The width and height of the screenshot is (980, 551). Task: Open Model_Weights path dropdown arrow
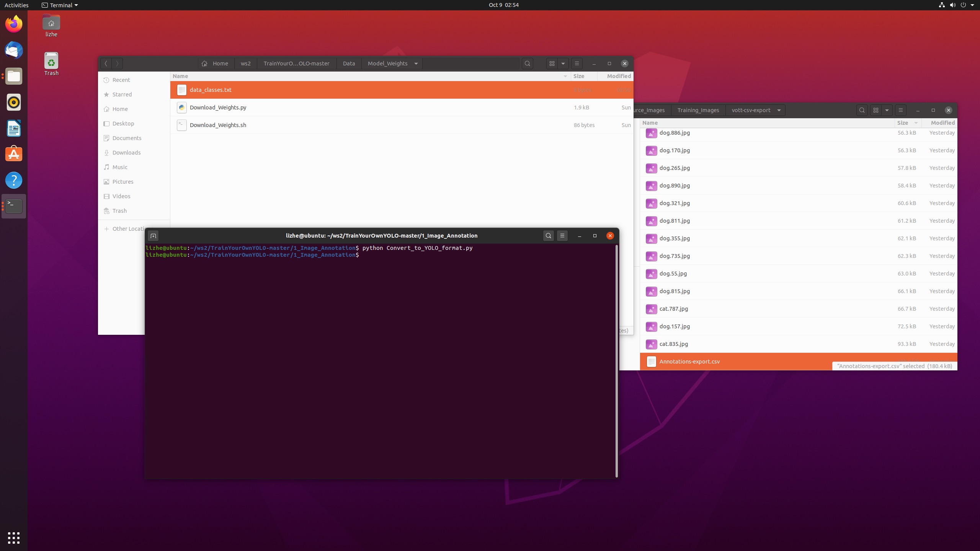416,64
